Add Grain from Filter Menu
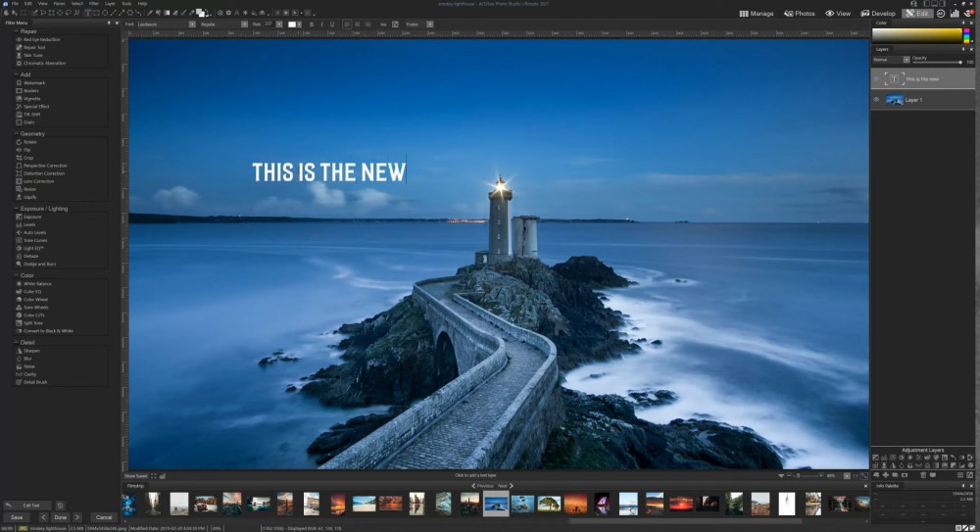 click(x=25, y=122)
